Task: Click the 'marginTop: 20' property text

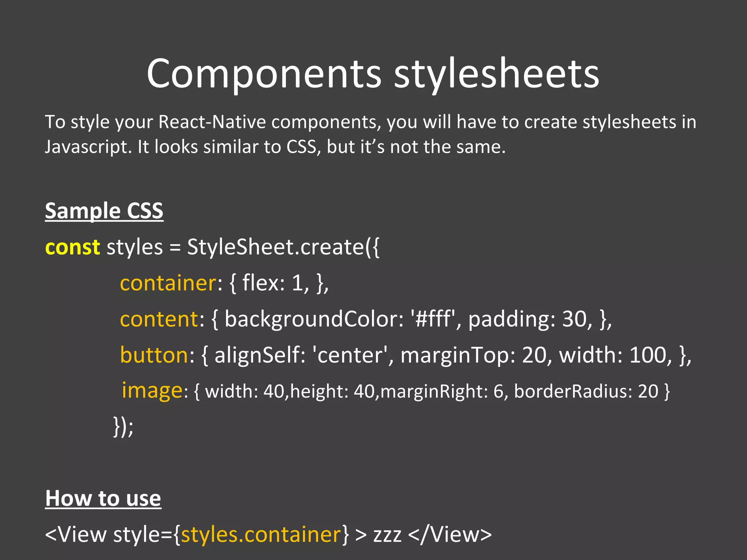Action: [x=473, y=355]
